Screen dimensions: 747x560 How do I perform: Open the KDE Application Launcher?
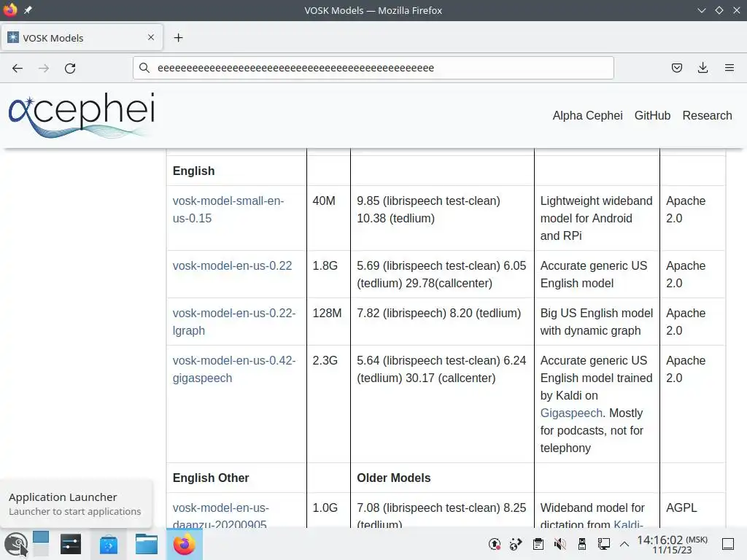16,544
